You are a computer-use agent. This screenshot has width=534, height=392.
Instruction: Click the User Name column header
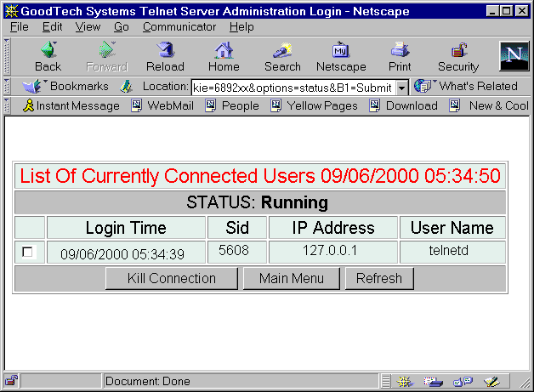pos(452,228)
